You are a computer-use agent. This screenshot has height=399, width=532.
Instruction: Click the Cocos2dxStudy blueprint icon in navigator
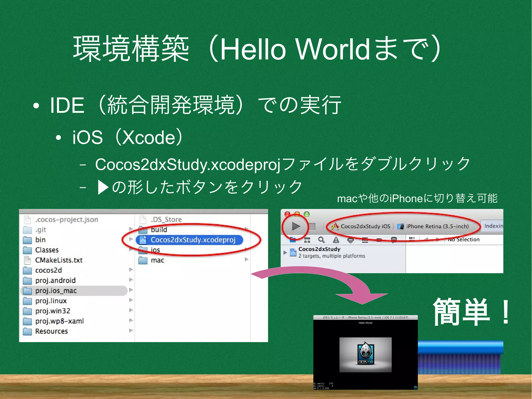coord(293,252)
